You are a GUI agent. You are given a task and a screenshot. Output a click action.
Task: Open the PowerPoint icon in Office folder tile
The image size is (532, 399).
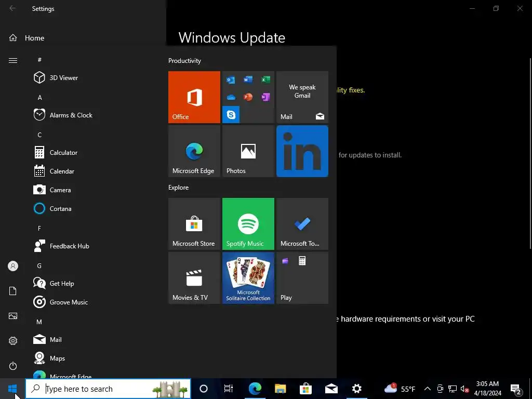[248, 97]
